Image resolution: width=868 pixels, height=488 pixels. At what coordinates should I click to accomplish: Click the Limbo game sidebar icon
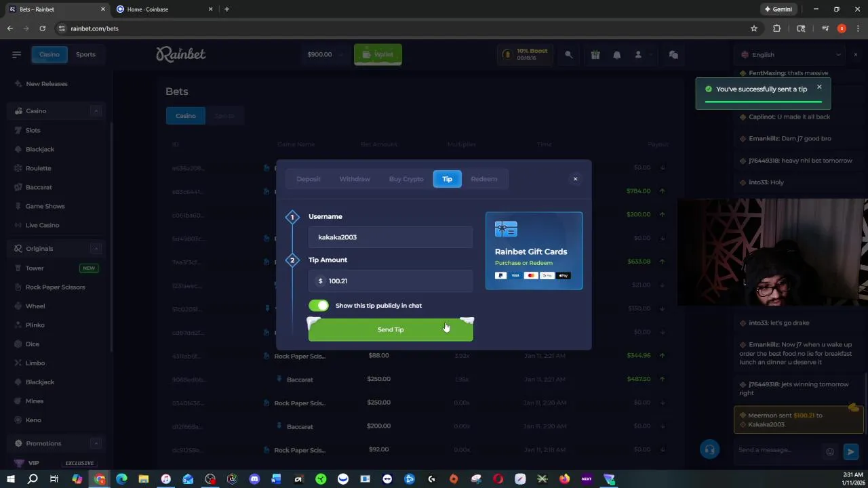coord(19,363)
